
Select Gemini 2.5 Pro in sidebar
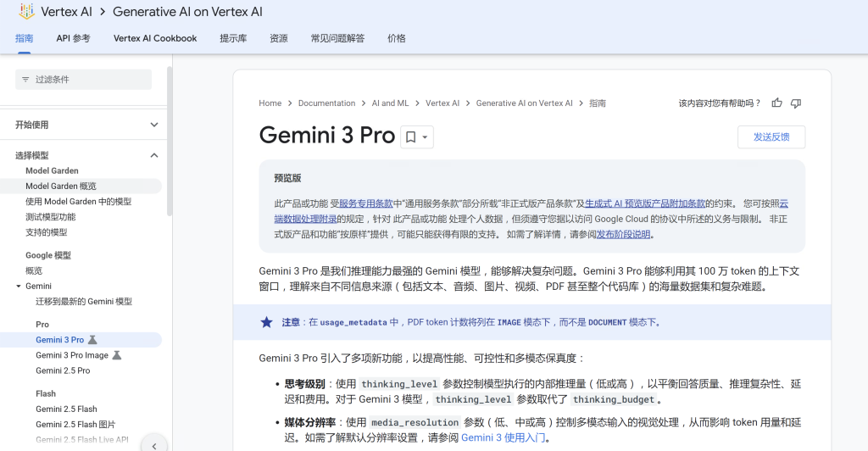pyautogui.click(x=63, y=370)
